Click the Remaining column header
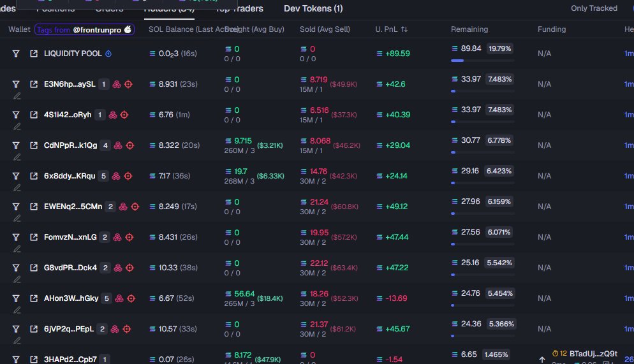This screenshot has height=364, width=634. coord(469,29)
